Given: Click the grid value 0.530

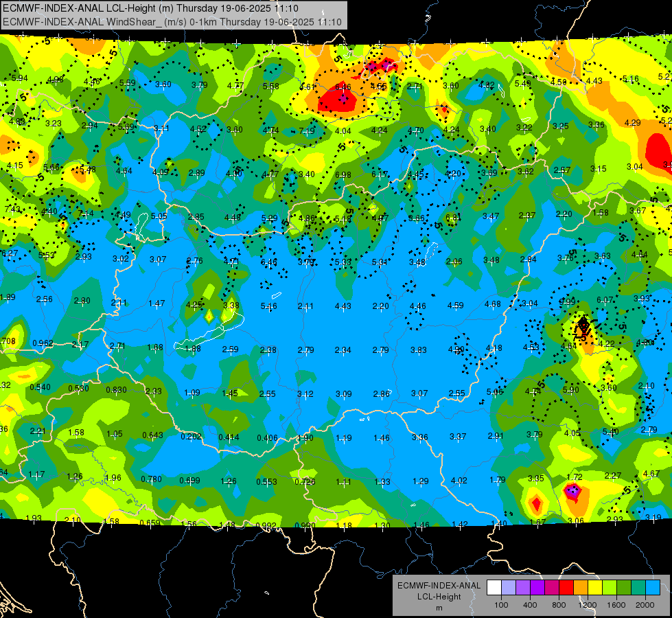Looking at the screenshot, I should pos(78,389).
